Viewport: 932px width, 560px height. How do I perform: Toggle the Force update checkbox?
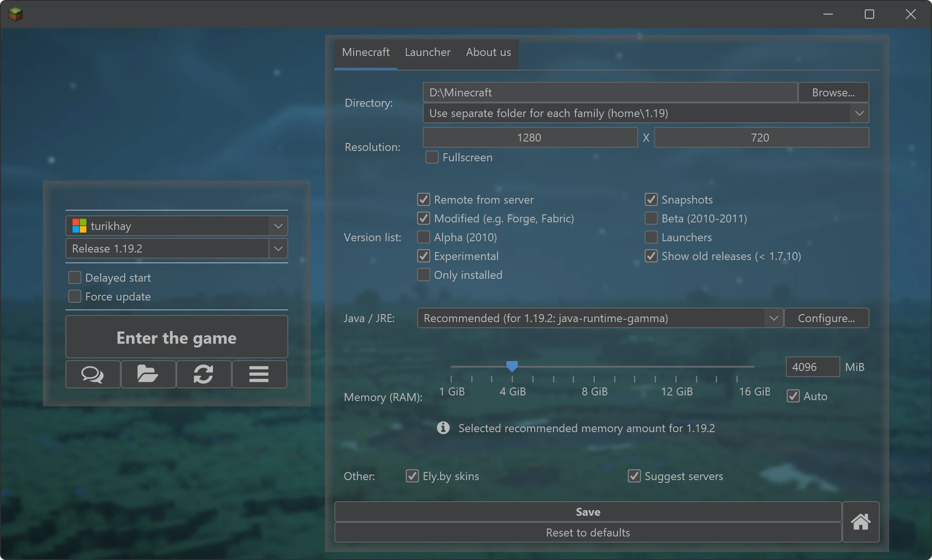tap(75, 297)
